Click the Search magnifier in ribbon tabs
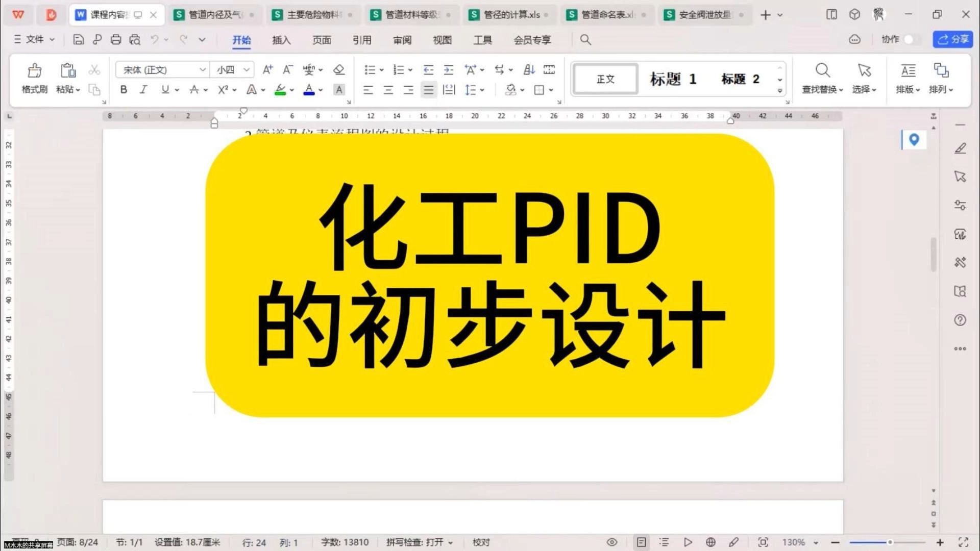Viewport: 980px width, 551px height. [x=585, y=40]
